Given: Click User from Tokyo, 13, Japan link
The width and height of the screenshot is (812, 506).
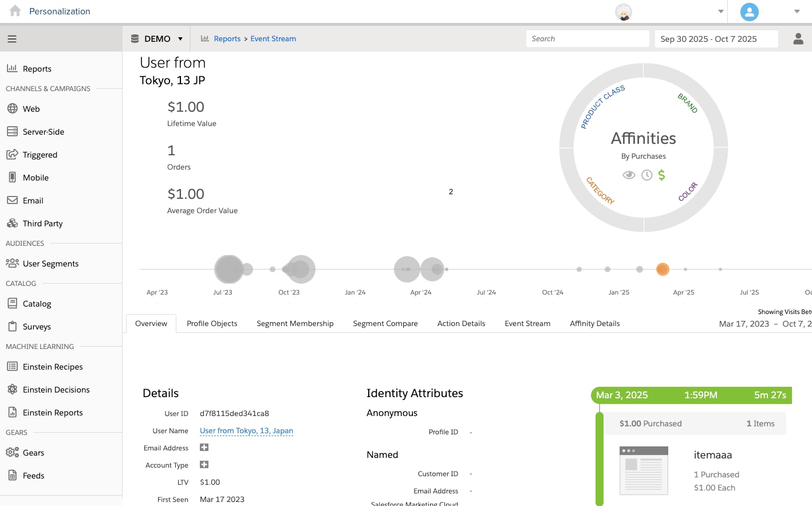Looking at the screenshot, I should [246, 431].
